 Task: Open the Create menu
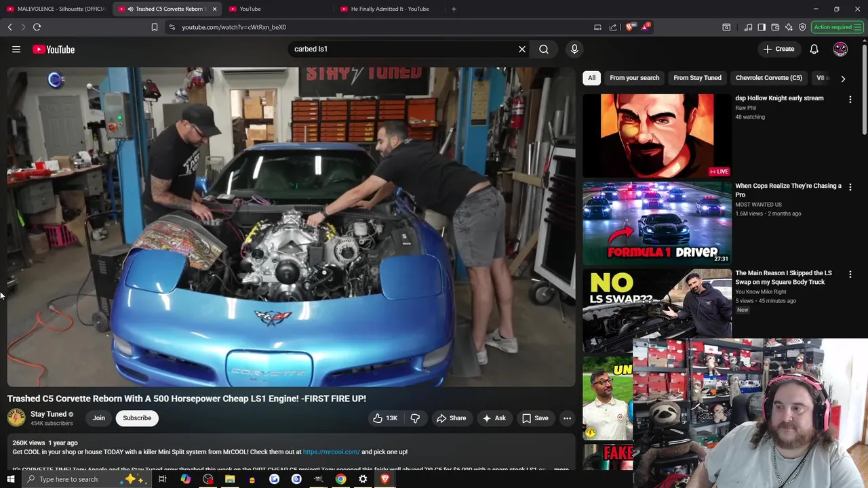click(x=778, y=49)
